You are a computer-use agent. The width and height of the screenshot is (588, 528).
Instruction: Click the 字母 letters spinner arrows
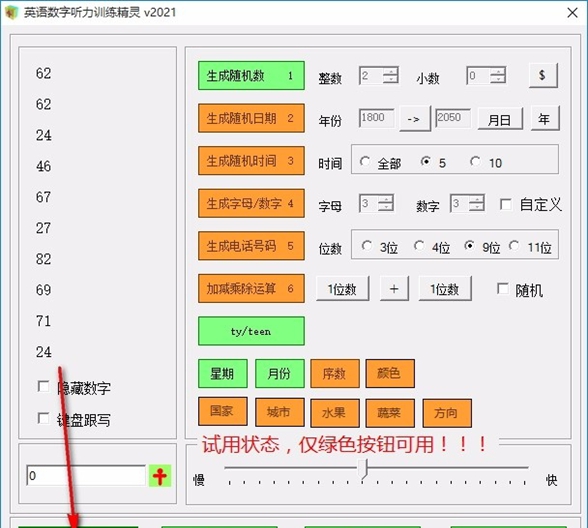click(386, 203)
